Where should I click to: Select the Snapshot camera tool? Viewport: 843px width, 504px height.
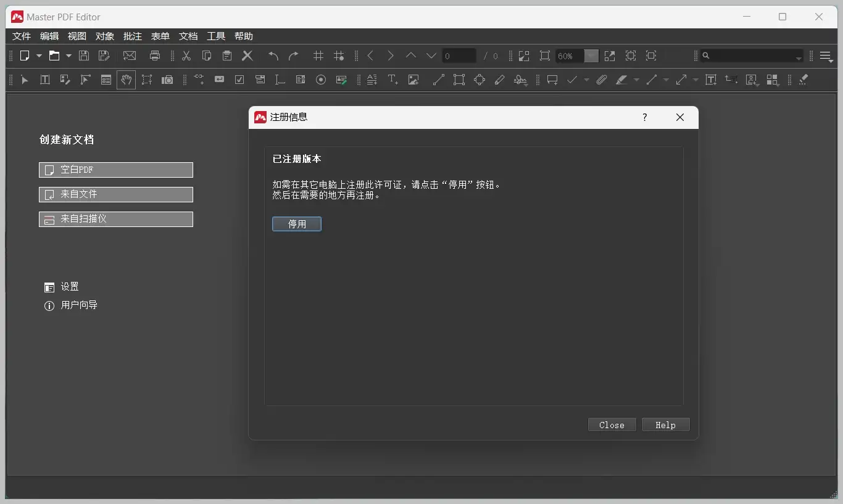click(x=167, y=80)
